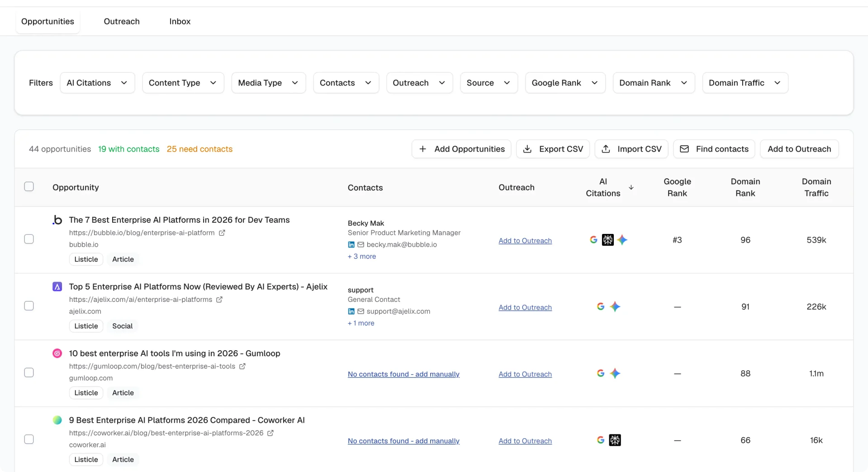The width and height of the screenshot is (868, 472).
Task: Open the Media Type filter dropdown
Action: pos(268,83)
